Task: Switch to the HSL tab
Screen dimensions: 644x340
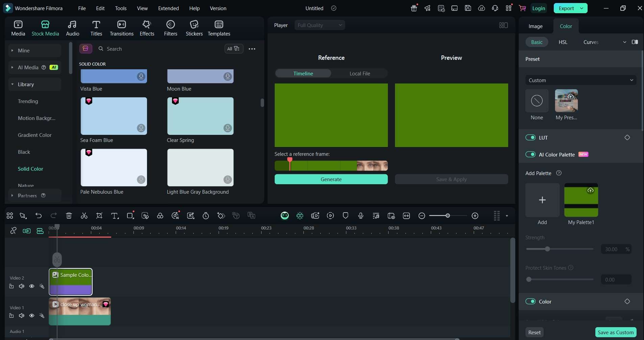Action: (563, 42)
